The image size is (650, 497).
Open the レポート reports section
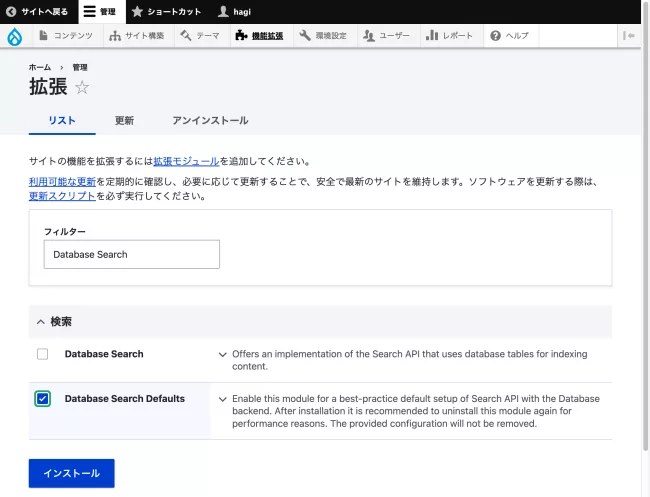[x=450, y=36]
